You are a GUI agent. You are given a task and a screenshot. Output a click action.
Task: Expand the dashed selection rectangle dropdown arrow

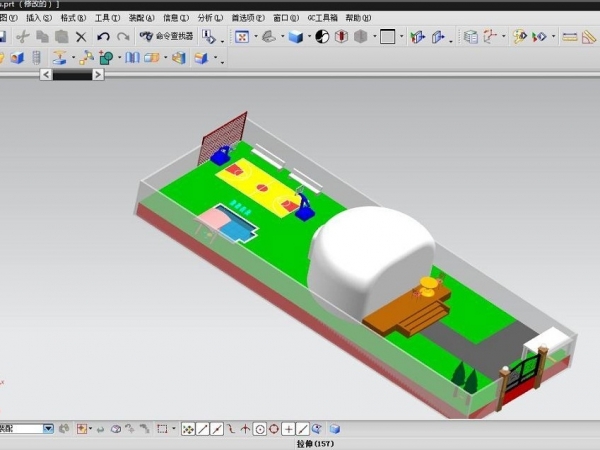[174, 429]
